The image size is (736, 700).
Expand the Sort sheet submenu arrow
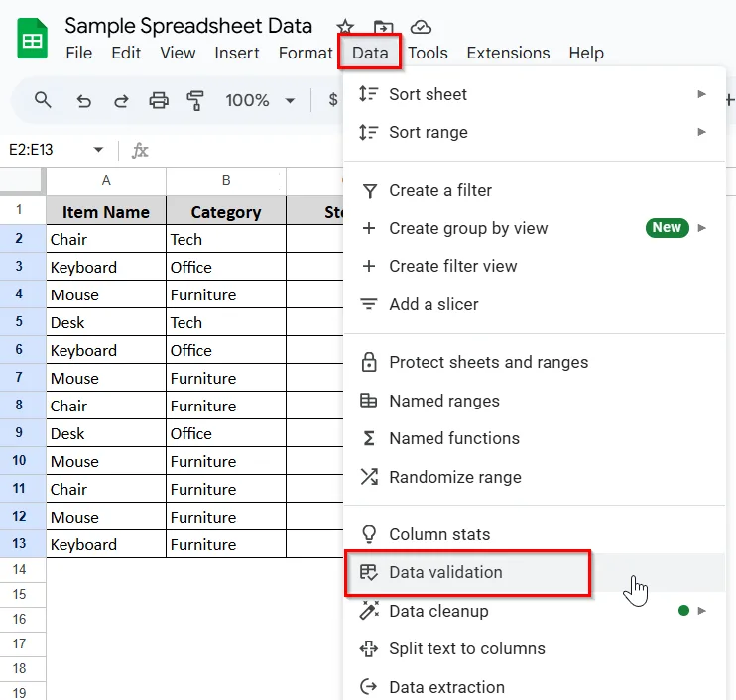click(x=701, y=94)
